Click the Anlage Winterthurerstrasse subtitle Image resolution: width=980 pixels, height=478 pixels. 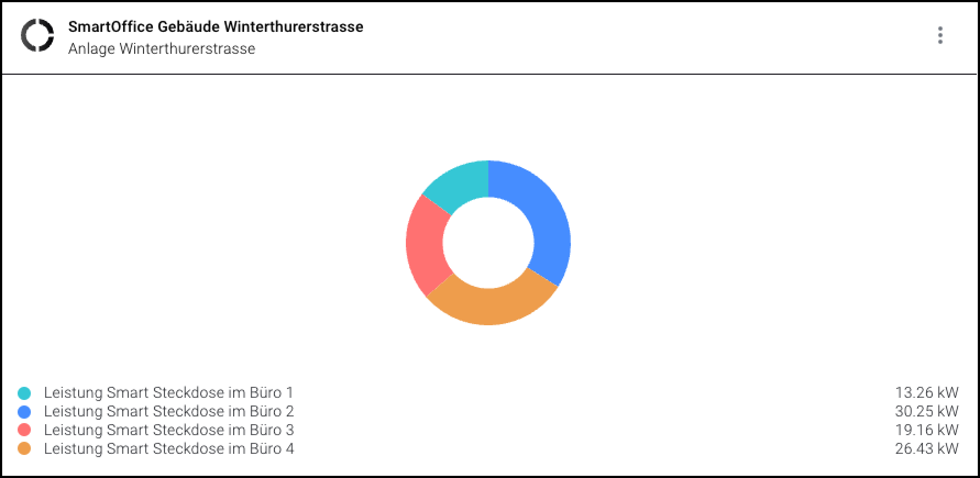tap(162, 49)
